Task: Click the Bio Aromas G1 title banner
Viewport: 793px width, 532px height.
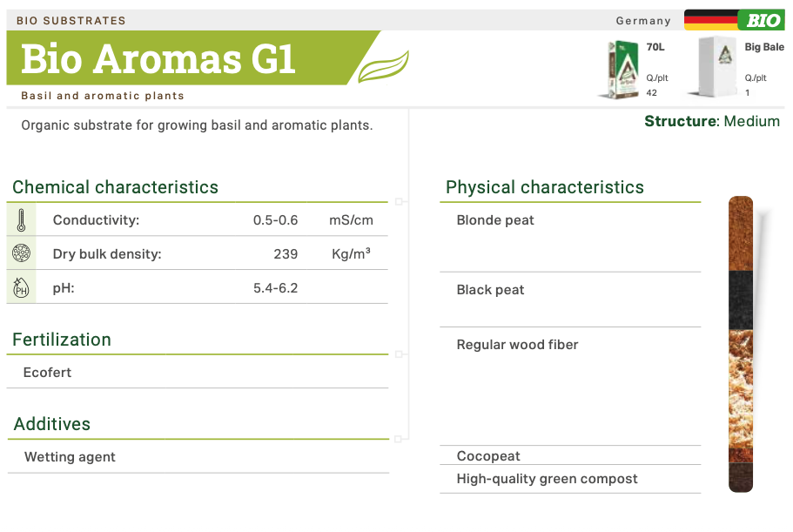Action: tap(158, 58)
